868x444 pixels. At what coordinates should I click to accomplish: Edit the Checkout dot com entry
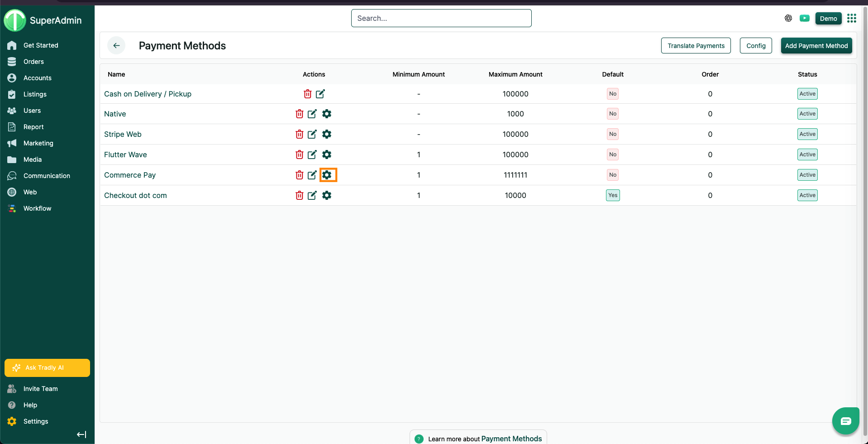pos(312,195)
